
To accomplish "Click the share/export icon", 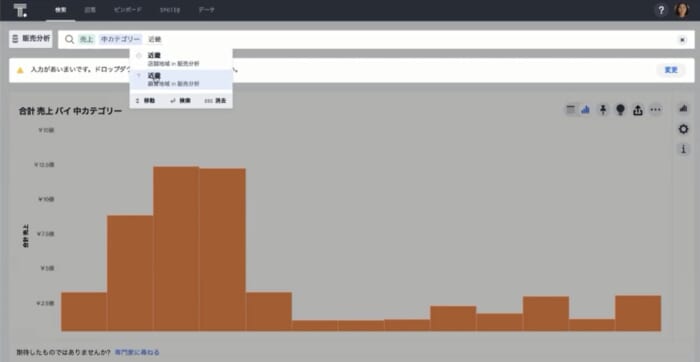I will [x=638, y=110].
